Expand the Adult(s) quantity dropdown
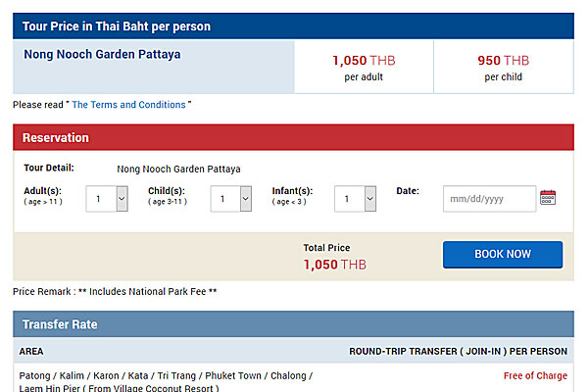The height and width of the screenshot is (392, 588). 107,199
